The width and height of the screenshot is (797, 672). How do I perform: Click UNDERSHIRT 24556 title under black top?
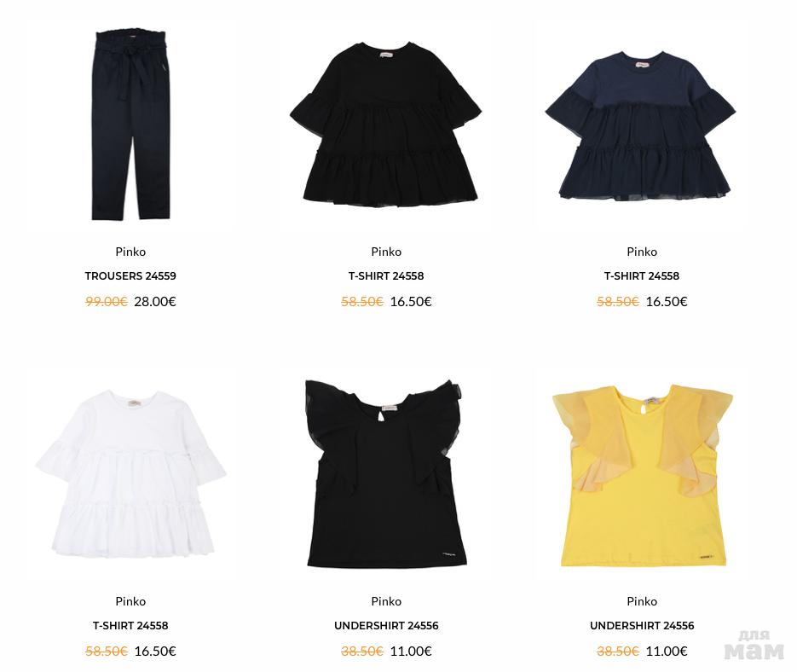tap(386, 625)
